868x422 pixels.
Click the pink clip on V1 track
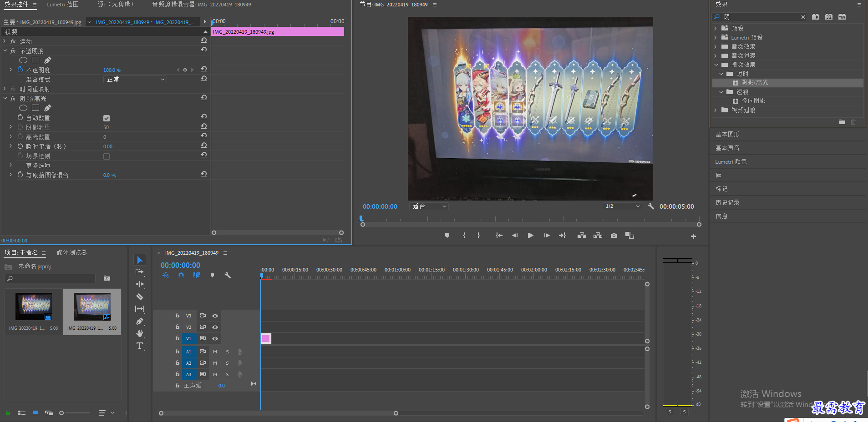[266, 338]
